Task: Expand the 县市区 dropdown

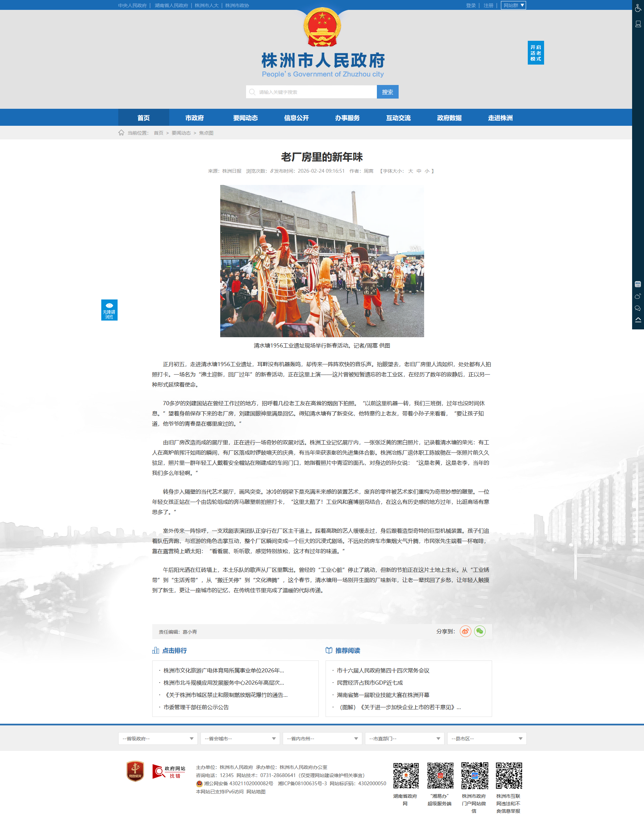Action: point(487,739)
